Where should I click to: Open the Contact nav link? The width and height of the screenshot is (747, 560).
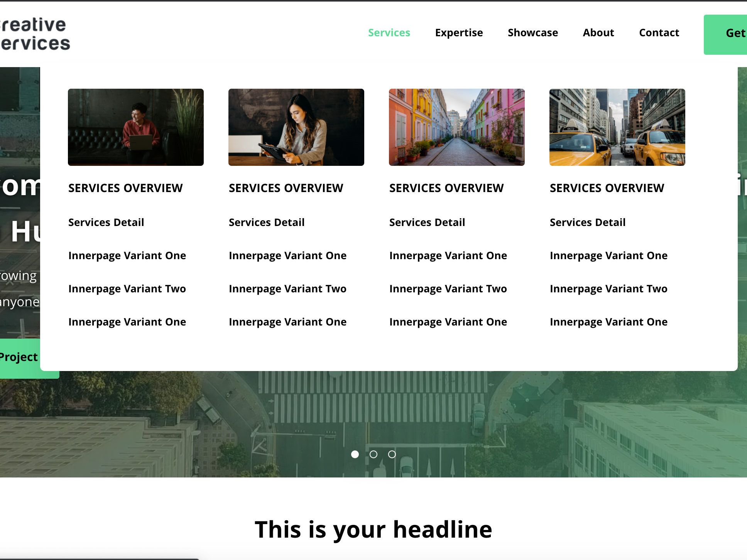[659, 33]
